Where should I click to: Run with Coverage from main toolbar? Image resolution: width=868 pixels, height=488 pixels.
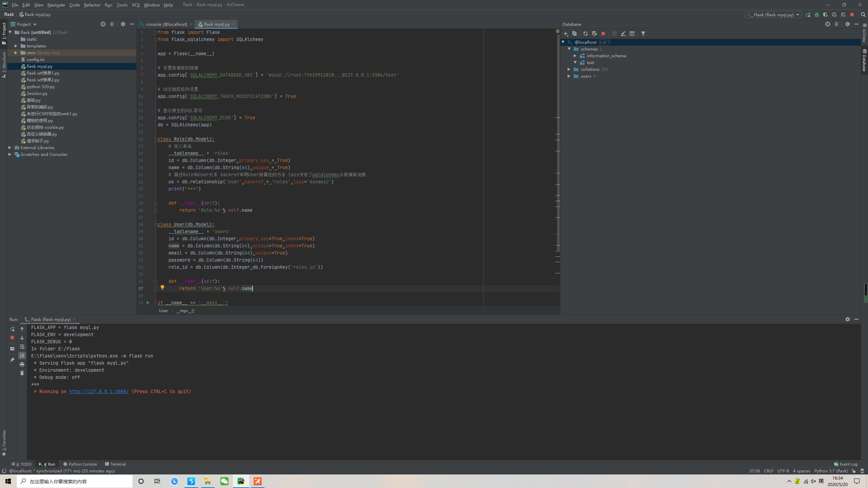[826, 15]
